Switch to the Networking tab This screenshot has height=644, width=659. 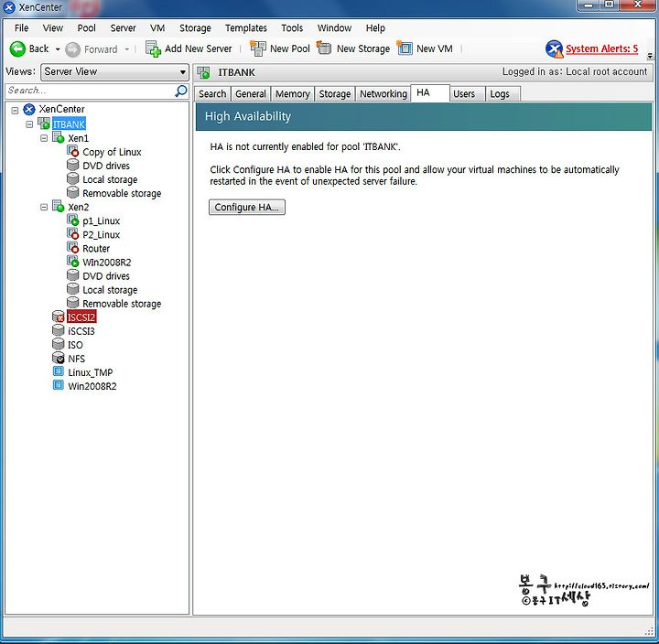pos(384,93)
